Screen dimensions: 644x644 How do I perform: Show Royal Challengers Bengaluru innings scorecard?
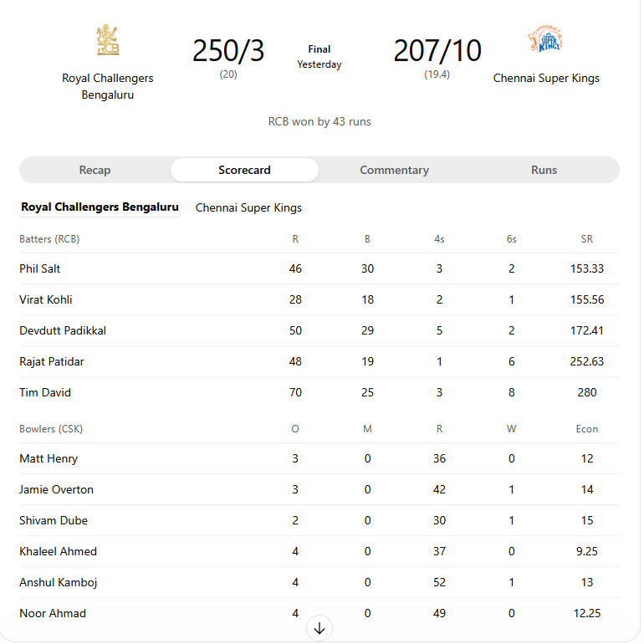100,207
